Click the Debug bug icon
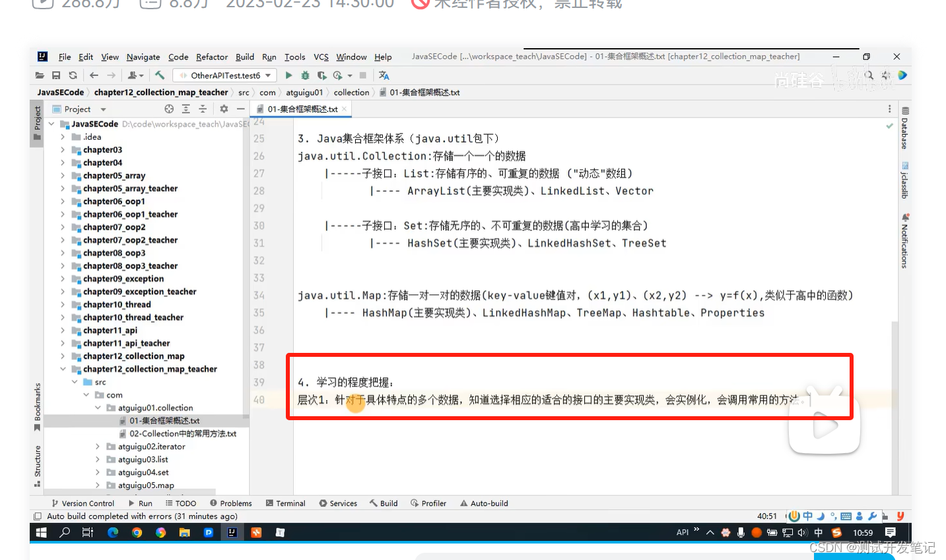Viewport: 946px width, 560px height. pyautogui.click(x=305, y=75)
